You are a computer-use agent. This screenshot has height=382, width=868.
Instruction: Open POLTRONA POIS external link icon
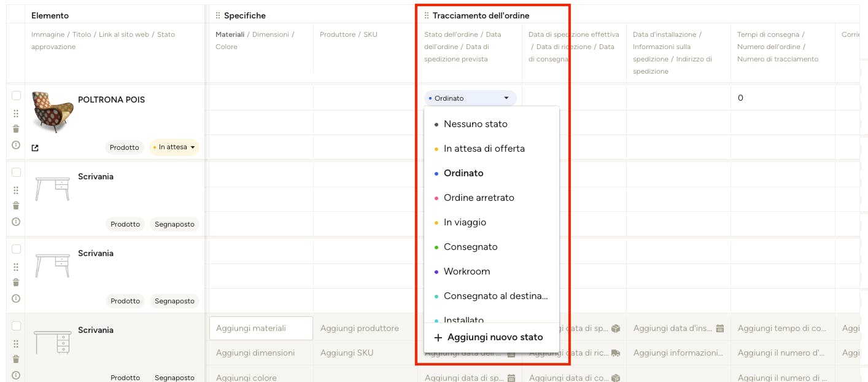pyautogui.click(x=35, y=148)
